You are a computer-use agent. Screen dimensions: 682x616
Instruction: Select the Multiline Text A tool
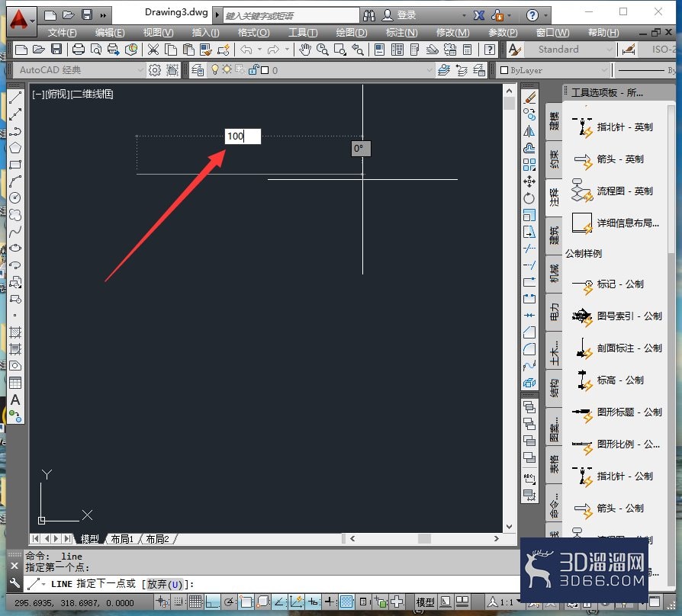click(15, 399)
